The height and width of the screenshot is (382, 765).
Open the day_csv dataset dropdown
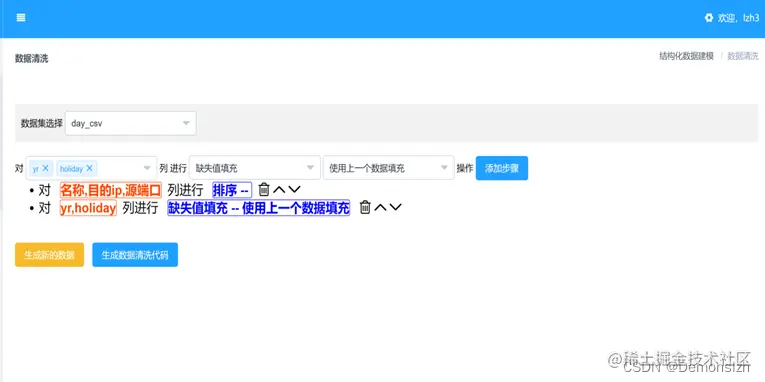(131, 123)
